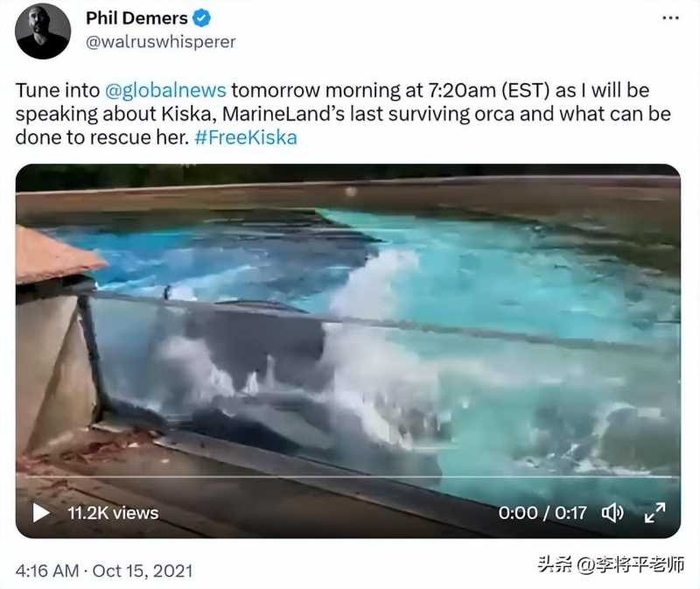The image size is (700, 589).
Task: Click the @李将平老师 watermark name
Action: [x=630, y=564]
